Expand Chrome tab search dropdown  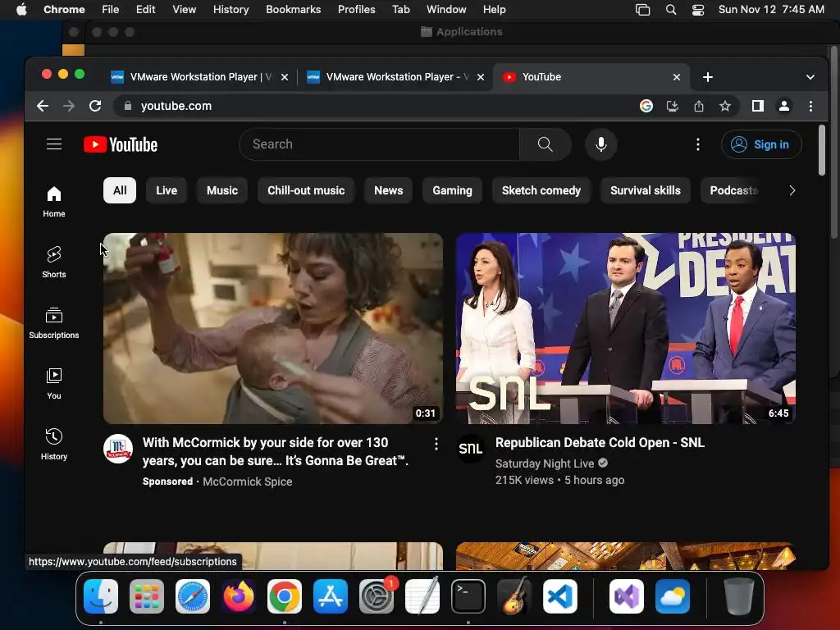810,77
